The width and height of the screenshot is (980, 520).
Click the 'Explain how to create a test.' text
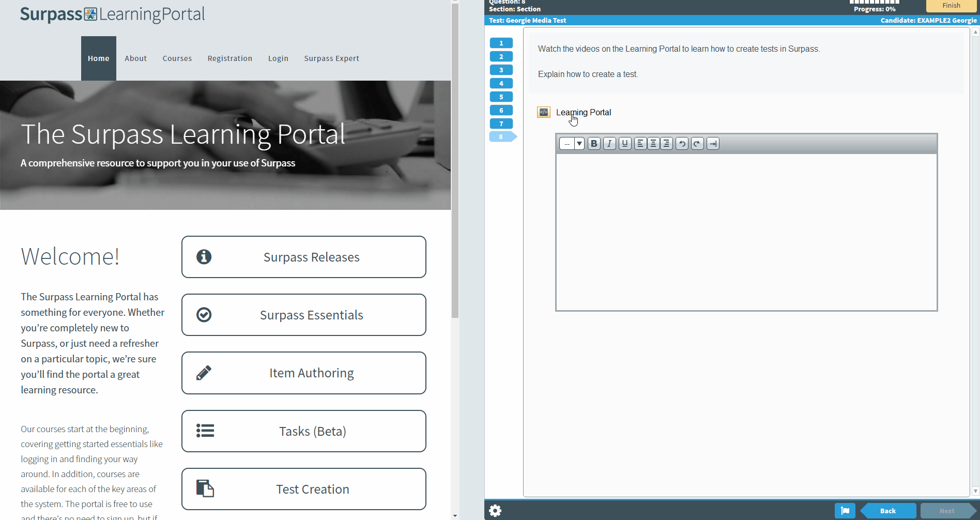[588, 74]
